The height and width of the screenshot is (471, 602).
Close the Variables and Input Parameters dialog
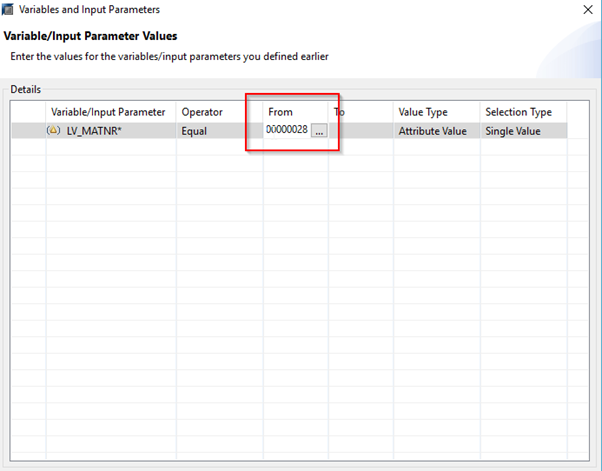click(588, 10)
